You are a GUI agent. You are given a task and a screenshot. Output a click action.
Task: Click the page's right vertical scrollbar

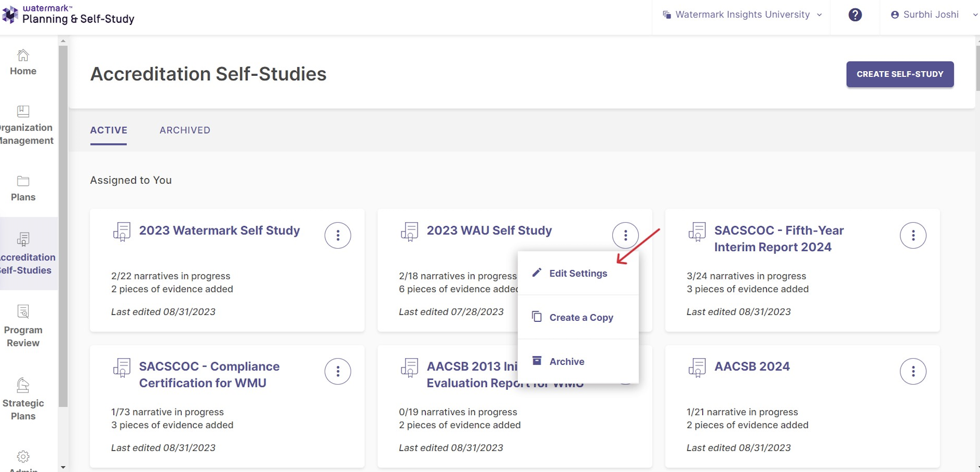tap(978, 68)
